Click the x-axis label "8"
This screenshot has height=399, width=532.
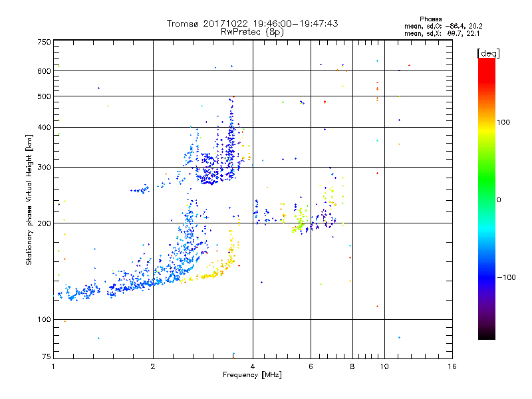[x=352, y=366]
